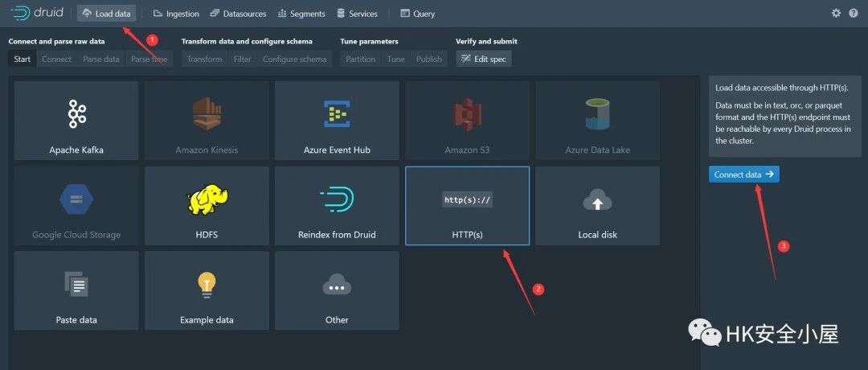Image resolution: width=868 pixels, height=370 pixels.
Task: Choose the Other source card
Action: click(337, 291)
